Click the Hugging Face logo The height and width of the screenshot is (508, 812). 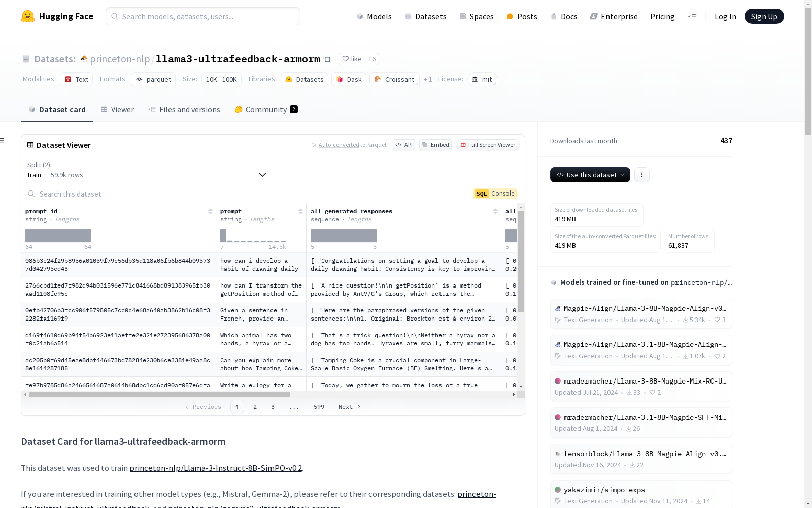[57, 16]
